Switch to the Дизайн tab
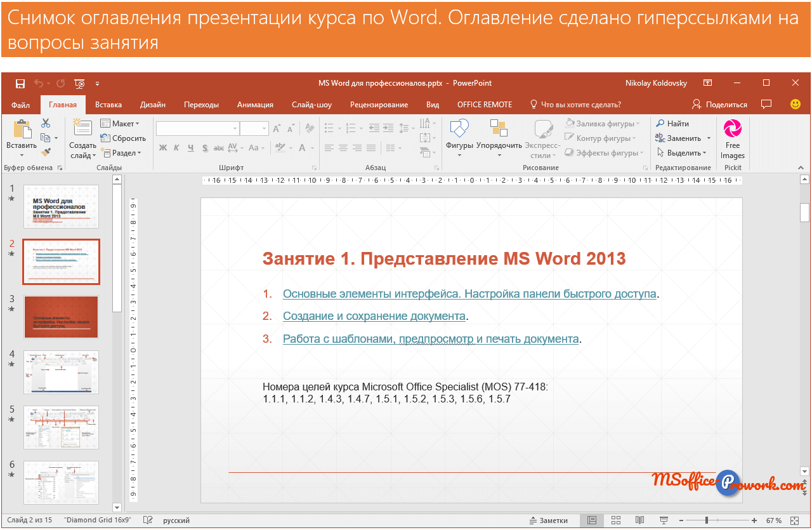This screenshot has height=530, width=812. (153, 104)
